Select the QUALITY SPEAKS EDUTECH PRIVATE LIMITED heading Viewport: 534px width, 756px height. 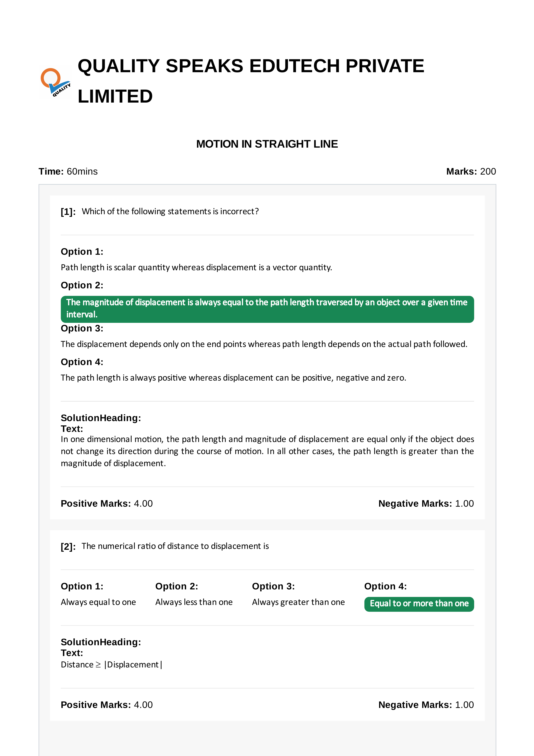(251, 81)
